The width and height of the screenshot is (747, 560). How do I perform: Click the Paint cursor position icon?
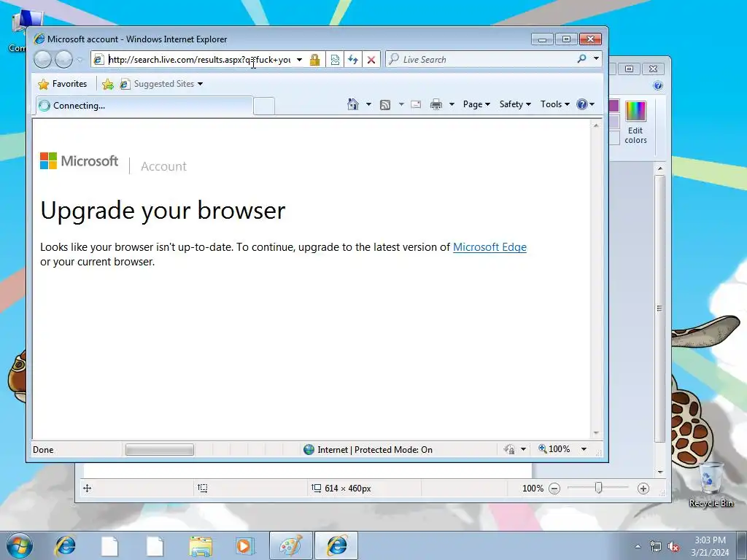tap(88, 488)
